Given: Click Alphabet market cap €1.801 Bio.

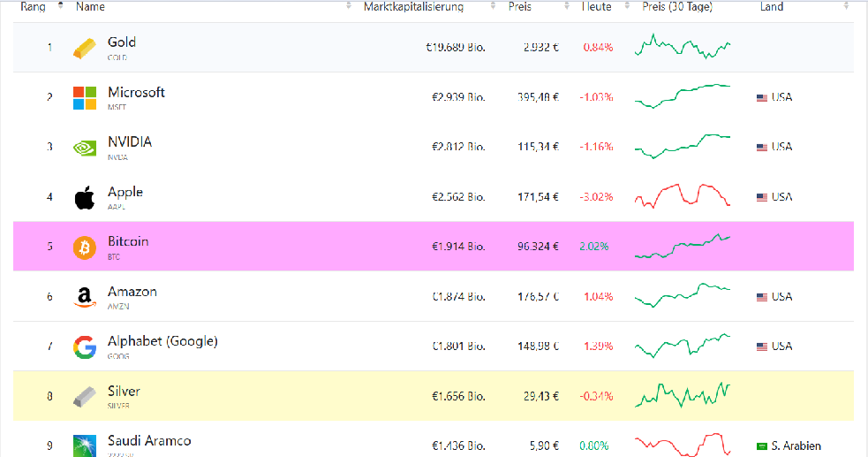Looking at the screenshot, I should coord(458,347).
